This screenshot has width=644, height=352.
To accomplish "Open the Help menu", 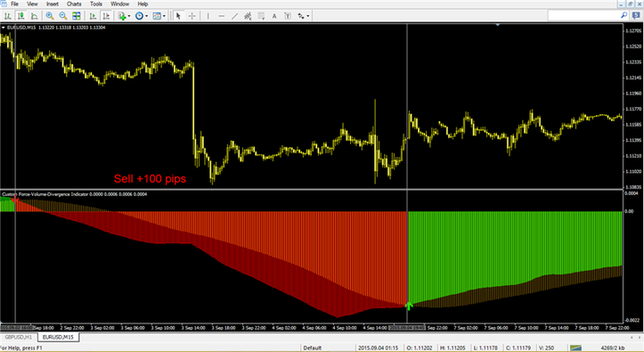I will coord(143,4).
